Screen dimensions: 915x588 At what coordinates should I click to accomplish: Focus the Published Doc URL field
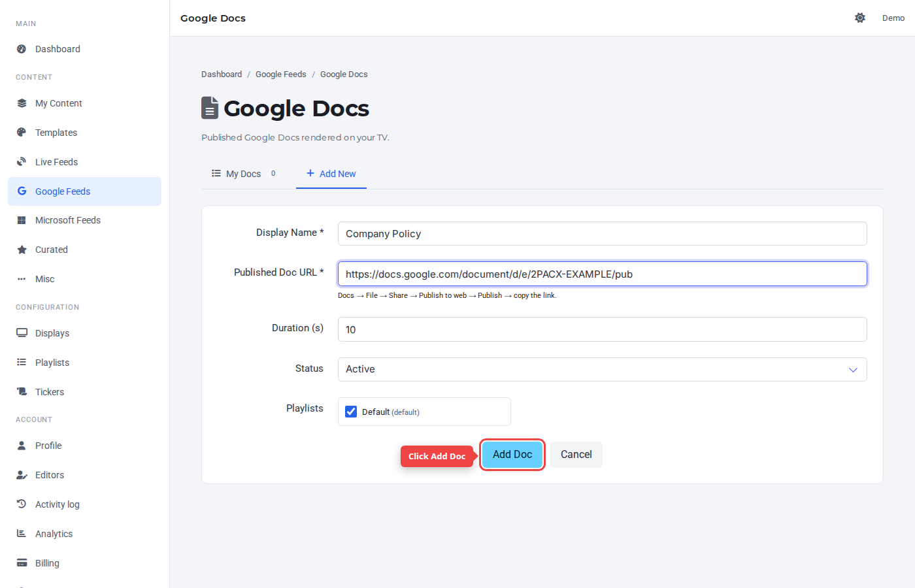pos(602,274)
